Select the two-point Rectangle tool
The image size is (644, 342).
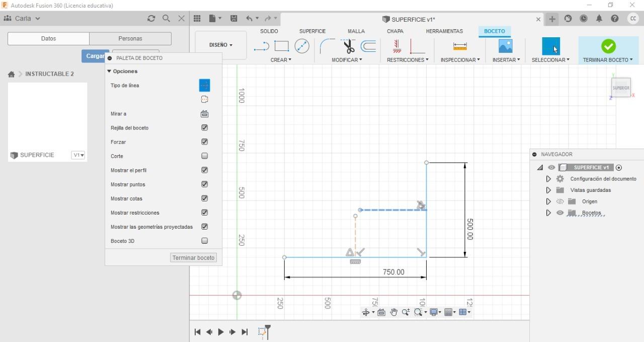point(281,46)
